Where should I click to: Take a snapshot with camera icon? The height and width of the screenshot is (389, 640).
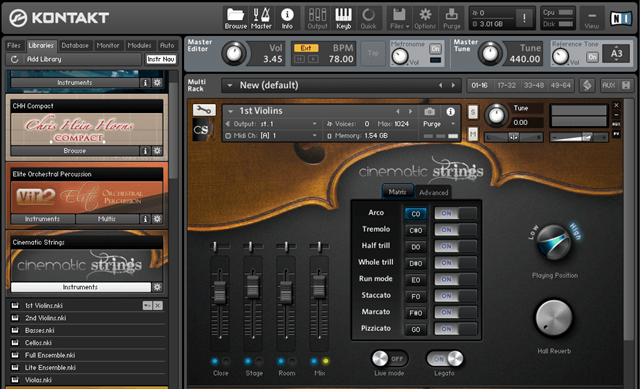(429, 111)
